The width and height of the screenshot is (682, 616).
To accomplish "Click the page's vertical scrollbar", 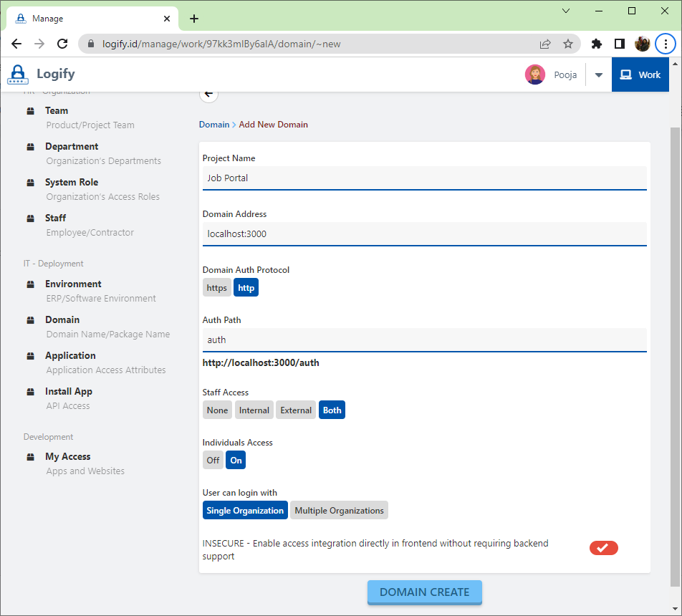I will point(676,344).
